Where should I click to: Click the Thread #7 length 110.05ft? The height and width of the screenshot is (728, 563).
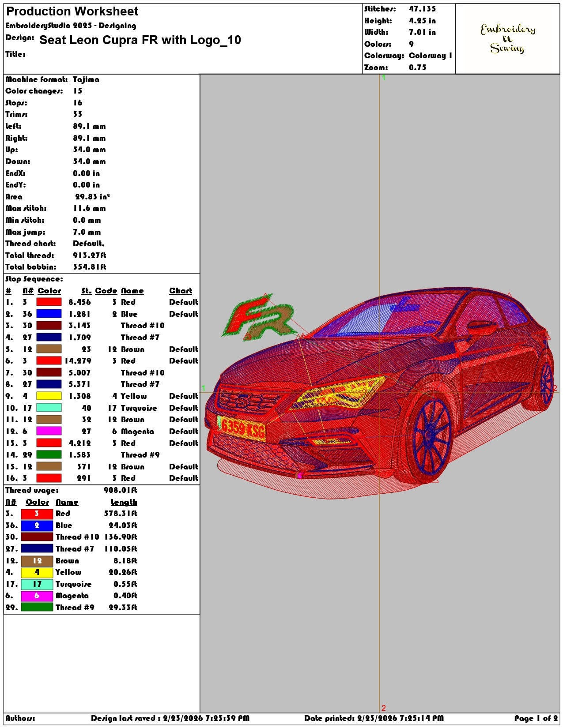[121, 549]
